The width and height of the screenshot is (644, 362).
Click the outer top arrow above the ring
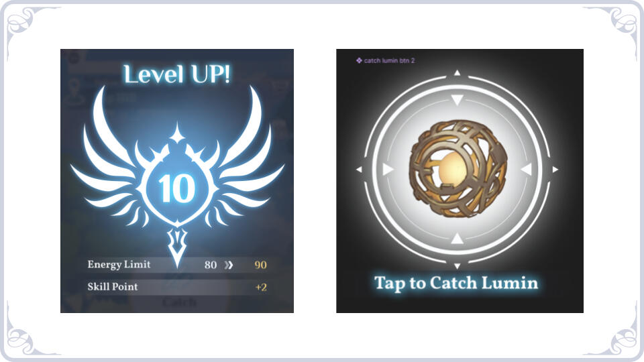coord(457,73)
